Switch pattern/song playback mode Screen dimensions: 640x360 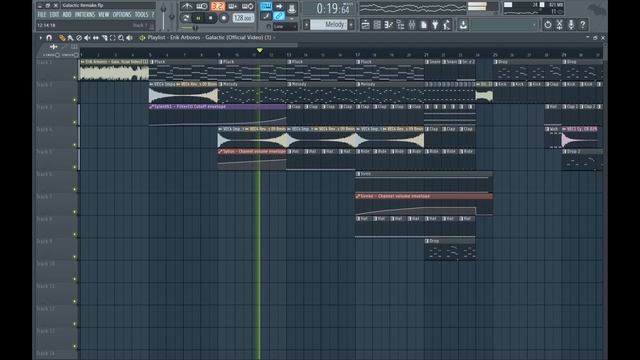(186, 18)
